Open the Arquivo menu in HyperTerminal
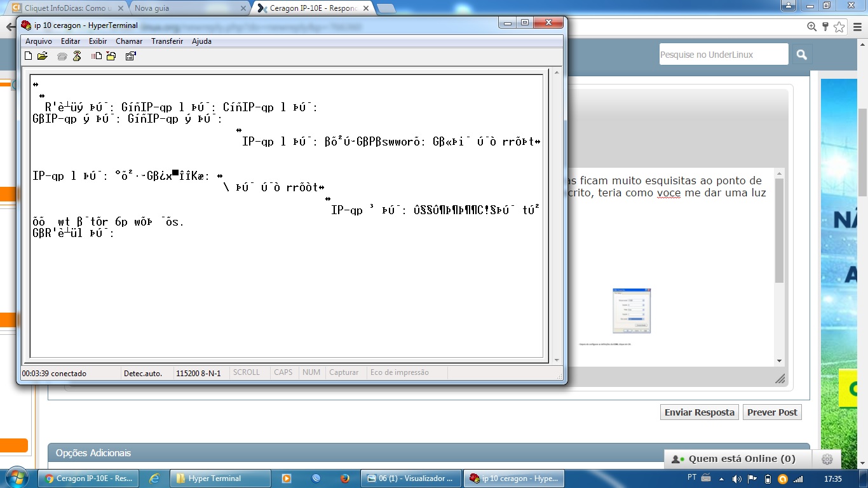868x488 pixels. coord(39,41)
